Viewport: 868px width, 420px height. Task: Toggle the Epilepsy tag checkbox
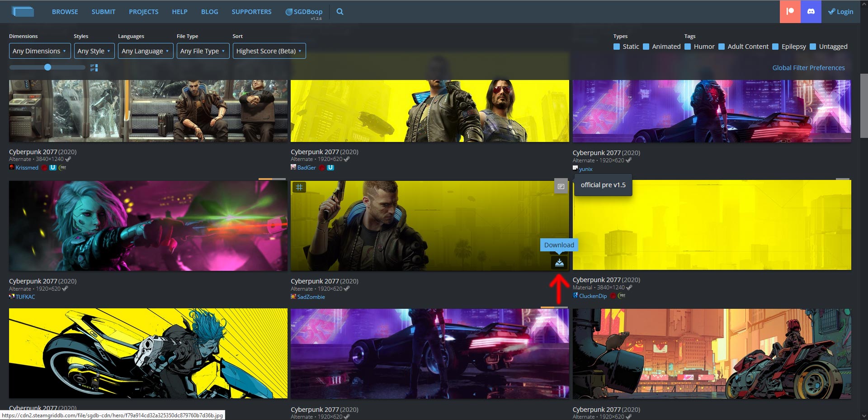coord(775,47)
